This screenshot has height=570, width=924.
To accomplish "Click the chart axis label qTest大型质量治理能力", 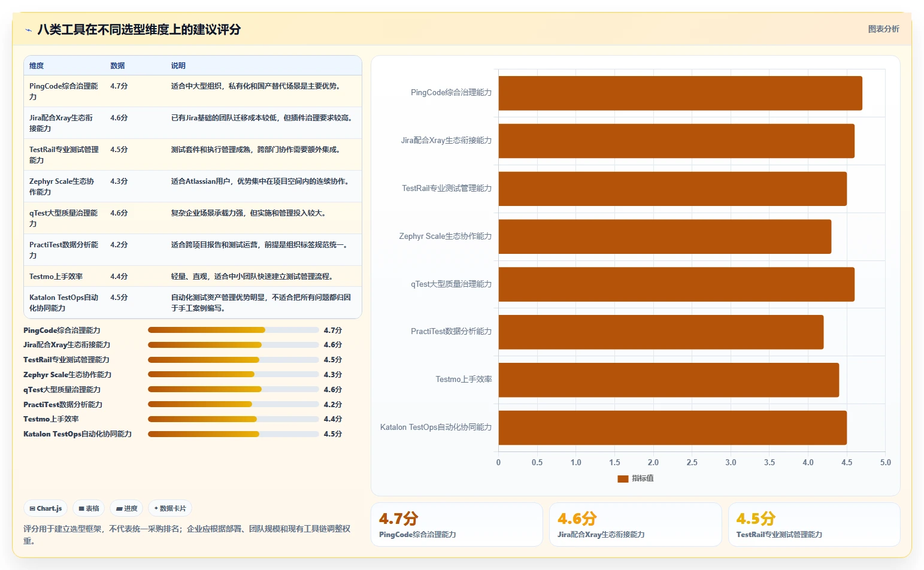I will (x=451, y=284).
